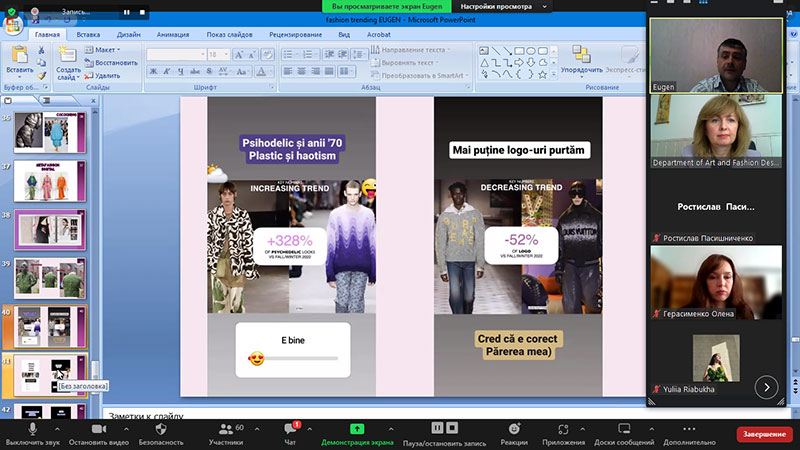The width and height of the screenshot is (800, 450).
Task: Select slide 36 thumbnail
Action: click(x=50, y=133)
